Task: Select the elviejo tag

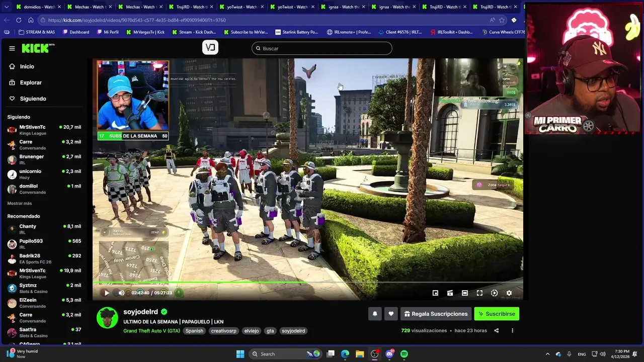Action: click(x=251, y=331)
